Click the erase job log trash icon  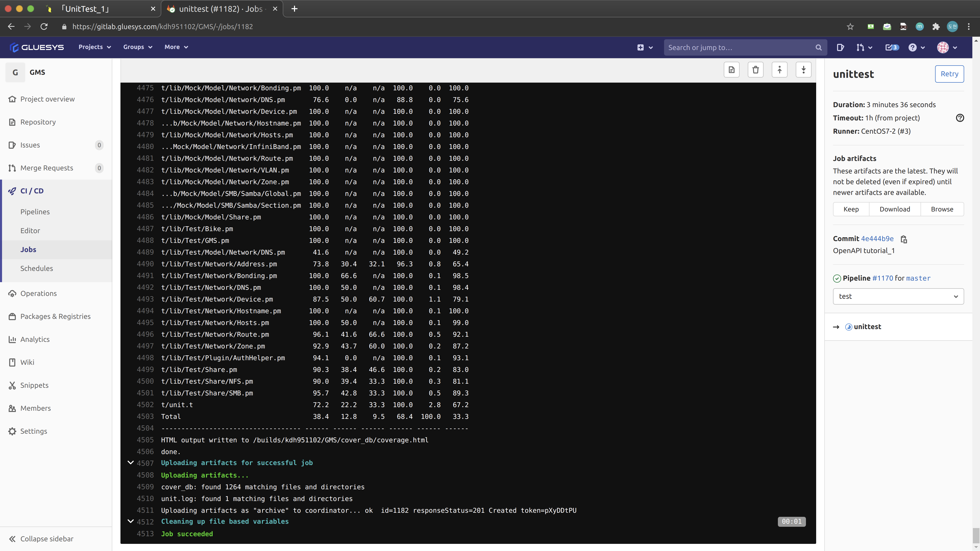point(755,70)
